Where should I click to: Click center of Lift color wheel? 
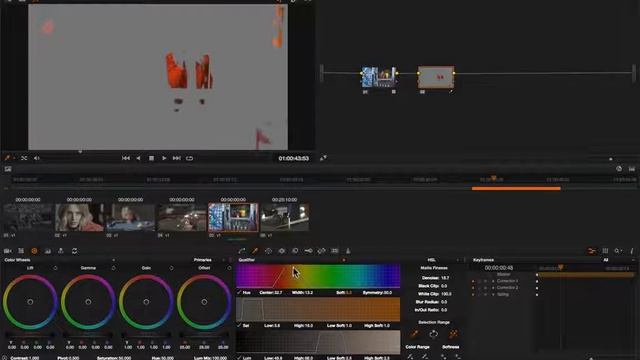point(30,302)
